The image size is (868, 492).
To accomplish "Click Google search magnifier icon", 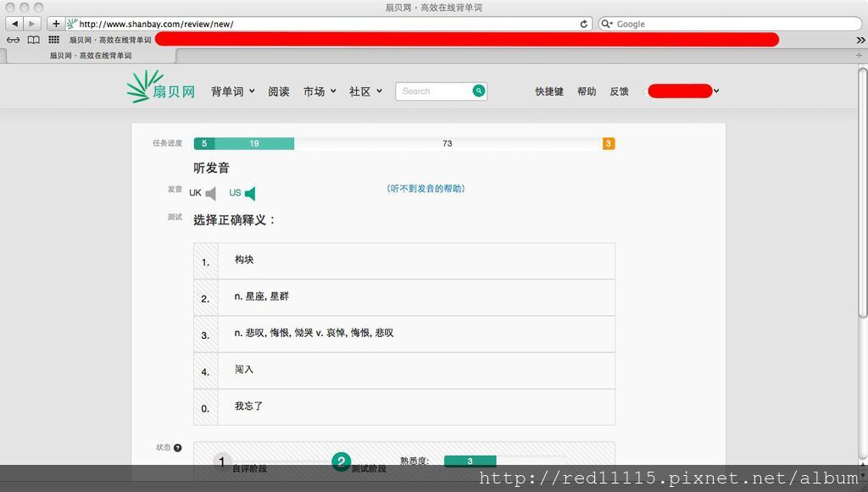I will pyautogui.click(x=607, y=24).
